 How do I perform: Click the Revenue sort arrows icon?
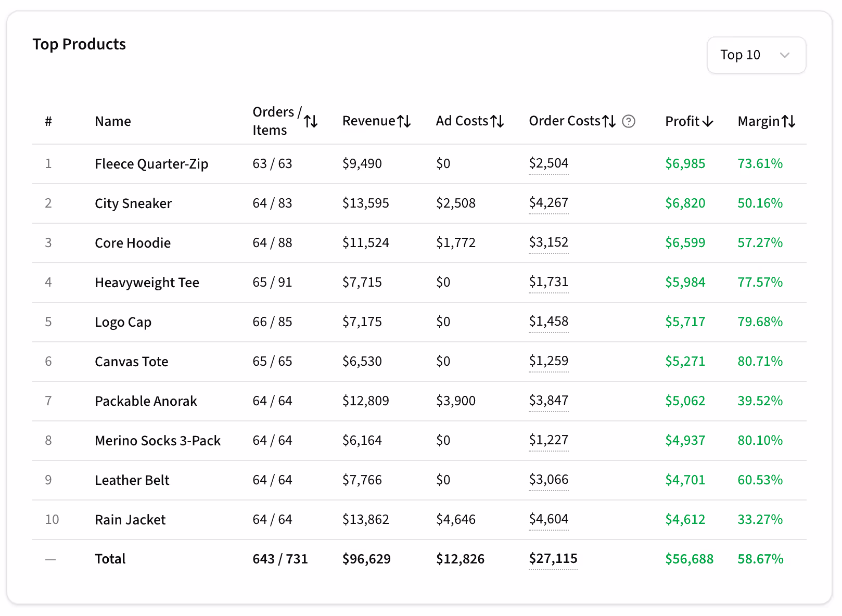(404, 121)
